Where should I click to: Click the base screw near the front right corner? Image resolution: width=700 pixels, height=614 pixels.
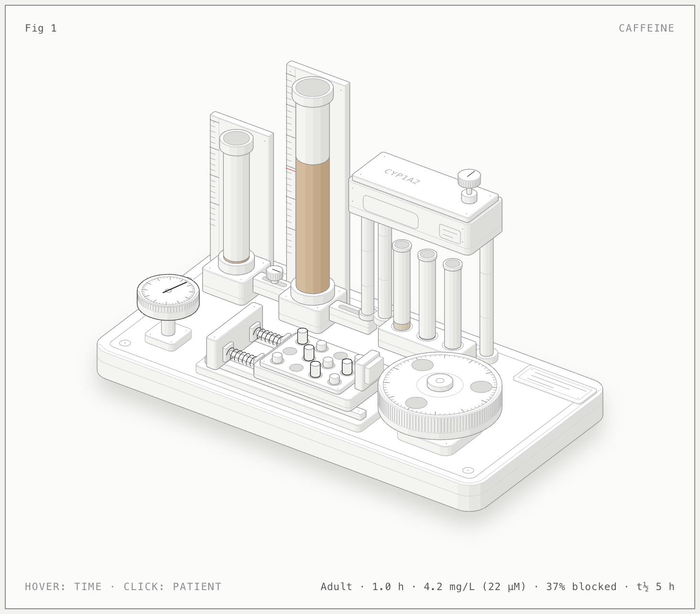tap(468, 471)
